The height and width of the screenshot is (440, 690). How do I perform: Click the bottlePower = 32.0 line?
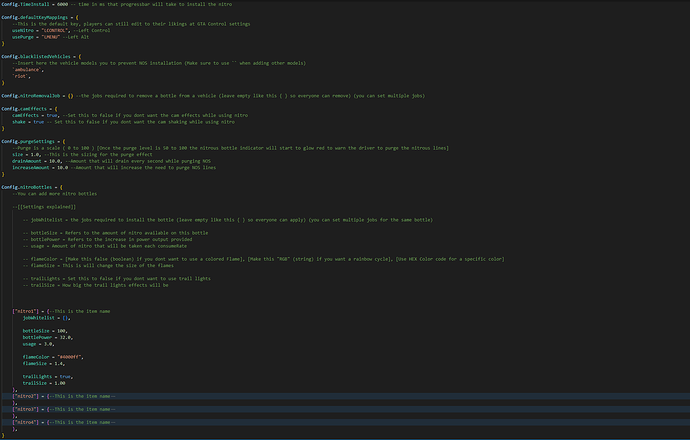point(48,337)
